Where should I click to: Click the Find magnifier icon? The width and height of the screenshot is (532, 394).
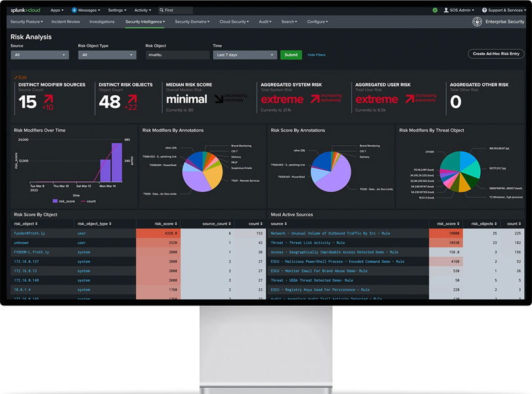coord(161,11)
